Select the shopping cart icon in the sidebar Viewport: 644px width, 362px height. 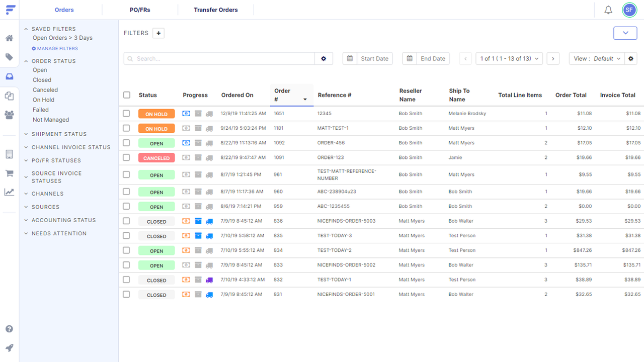coord(9,172)
